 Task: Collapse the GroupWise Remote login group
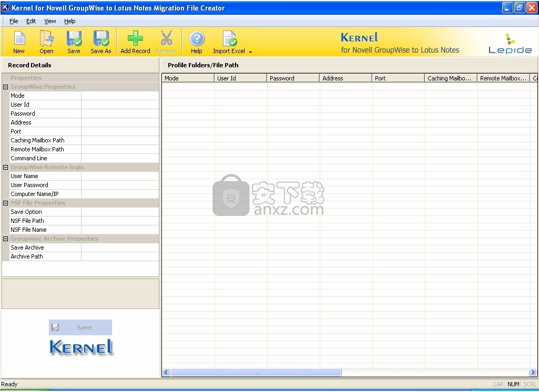5,167
